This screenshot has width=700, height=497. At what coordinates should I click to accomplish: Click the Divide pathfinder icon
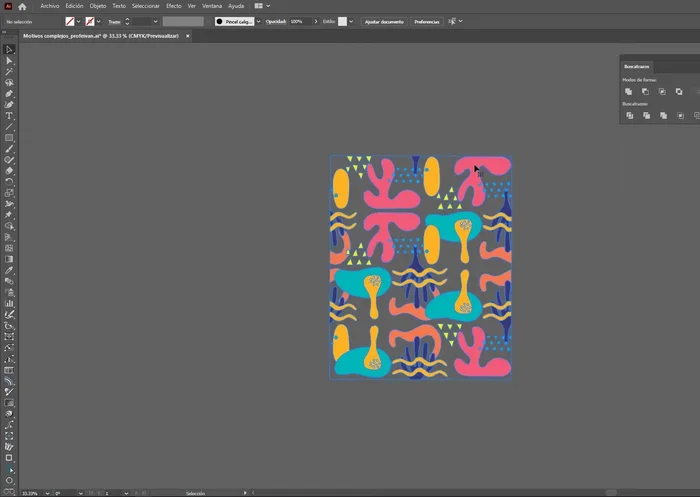(x=629, y=115)
